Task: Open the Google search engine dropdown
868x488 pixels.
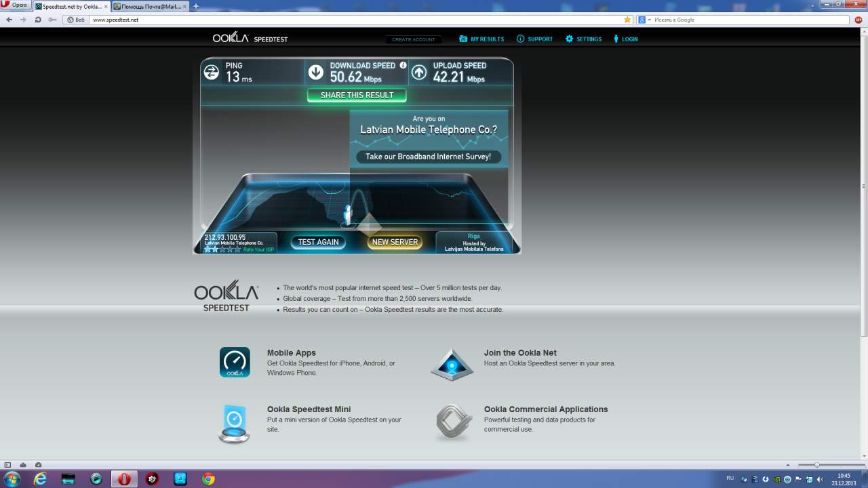Action: coord(644,20)
